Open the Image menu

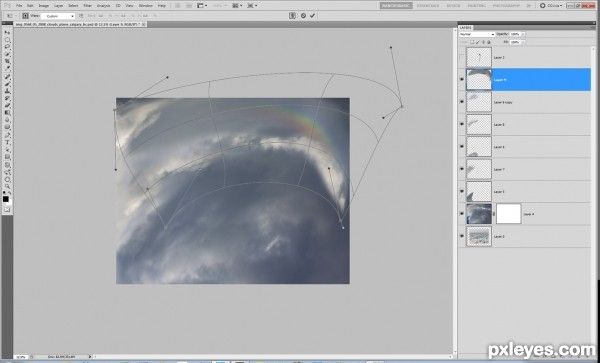(44, 6)
